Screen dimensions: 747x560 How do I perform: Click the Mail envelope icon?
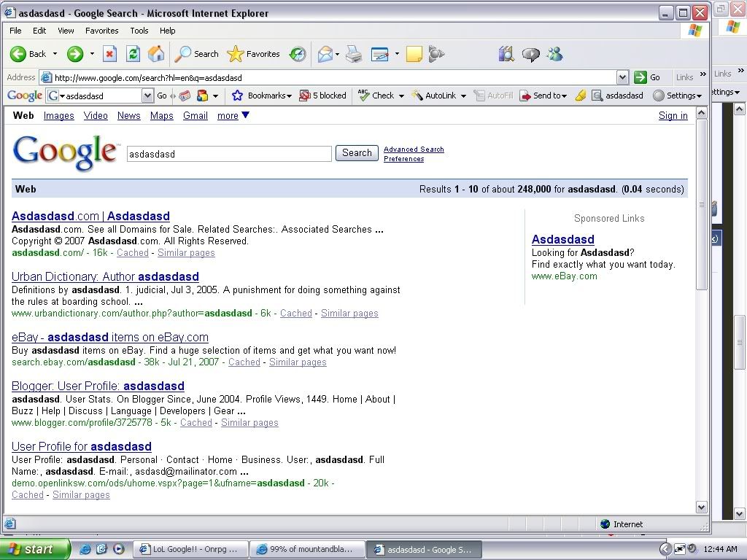coord(325,54)
